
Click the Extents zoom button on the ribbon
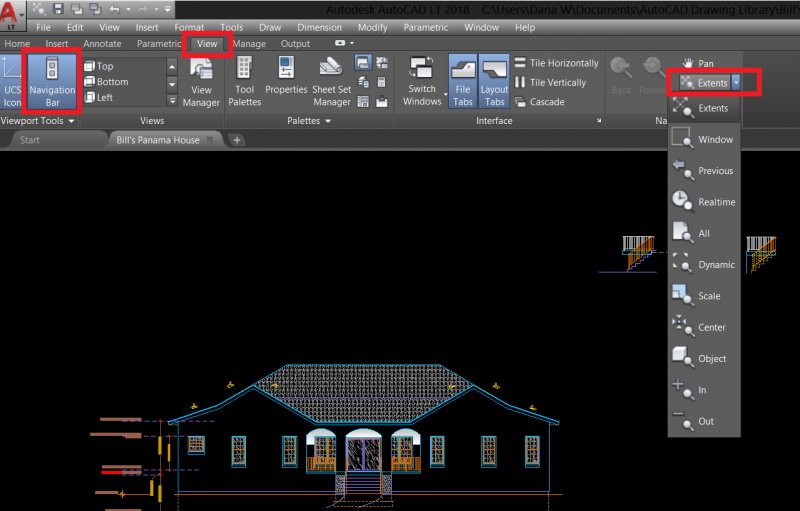pyautogui.click(x=705, y=83)
